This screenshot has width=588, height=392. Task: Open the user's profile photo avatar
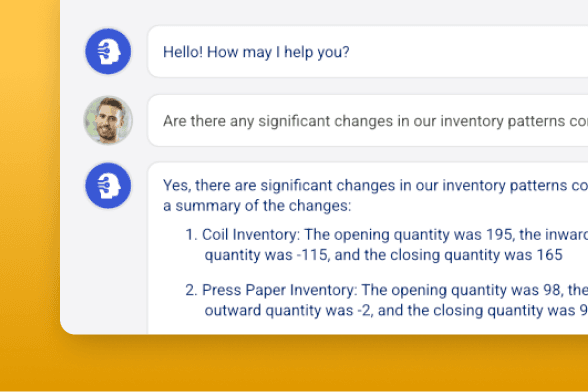coord(108,120)
